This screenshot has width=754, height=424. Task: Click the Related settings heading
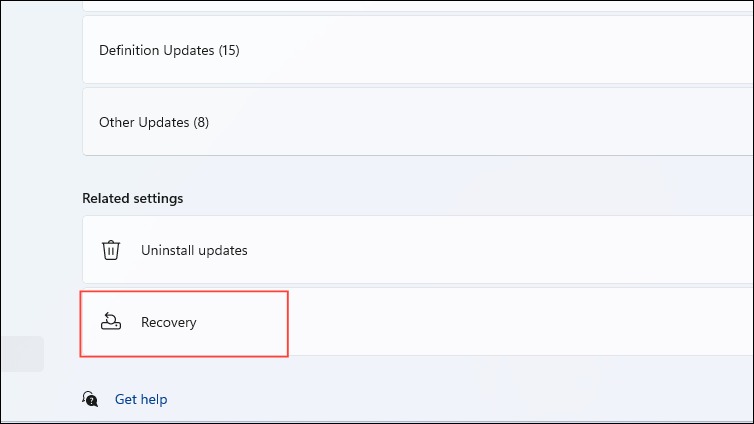(133, 198)
